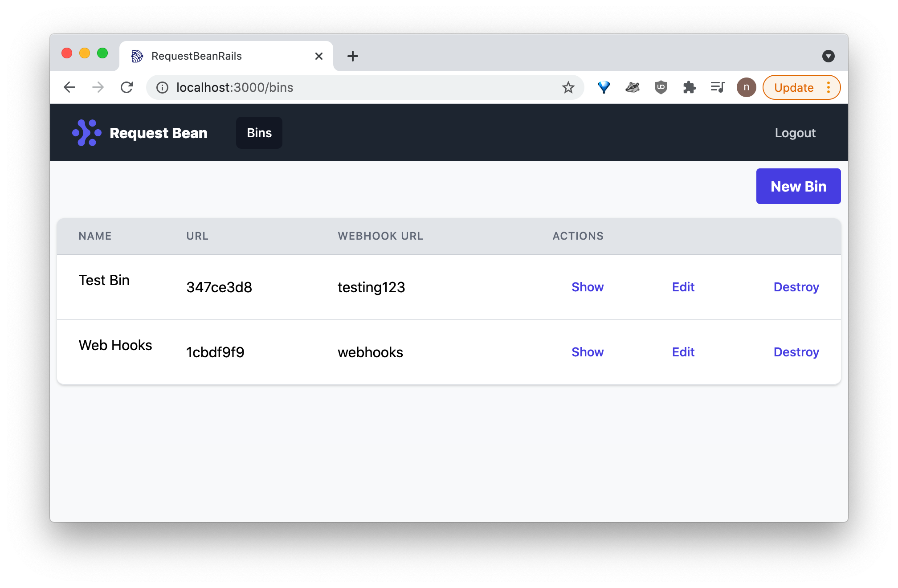Image resolution: width=898 pixels, height=588 pixels.
Task: Click the blue gem extension icon
Action: click(x=604, y=87)
